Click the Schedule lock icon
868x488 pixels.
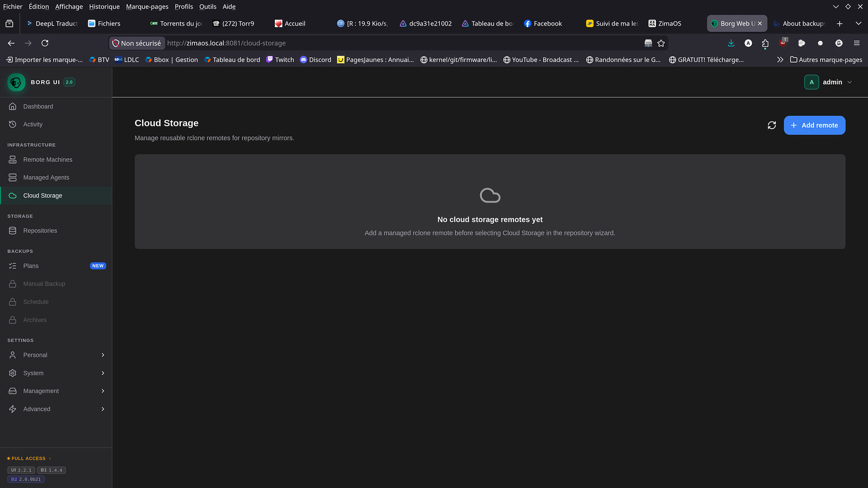tap(13, 302)
